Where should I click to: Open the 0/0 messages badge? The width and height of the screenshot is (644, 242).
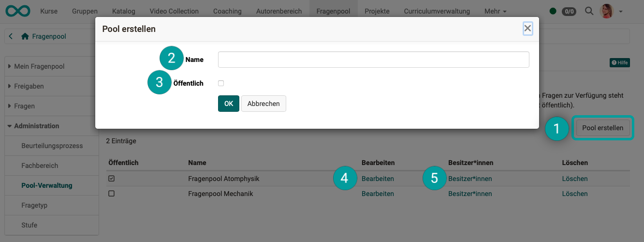569,11
